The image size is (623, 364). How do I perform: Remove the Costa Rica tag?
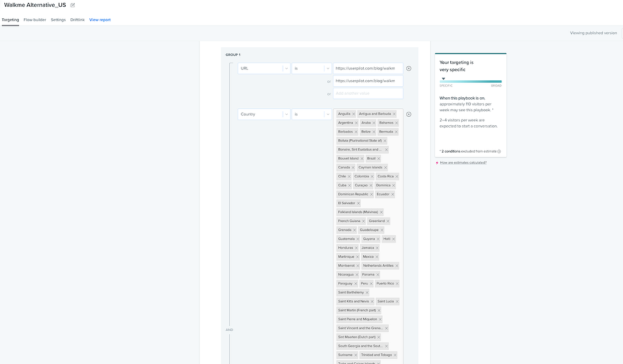pos(397,176)
